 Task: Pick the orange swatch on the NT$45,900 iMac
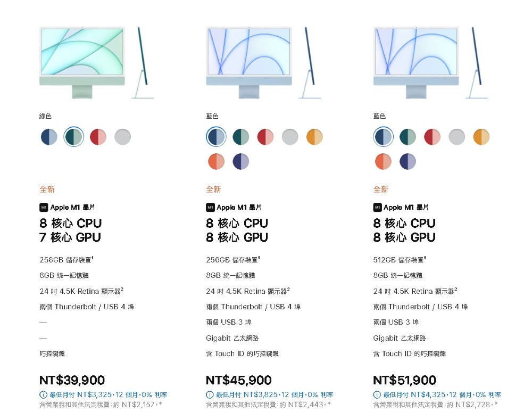click(x=216, y=161)
